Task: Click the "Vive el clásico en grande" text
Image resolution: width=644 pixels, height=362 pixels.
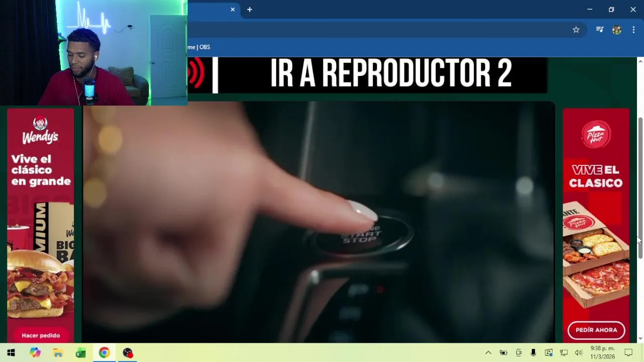Action: [41, 170]
